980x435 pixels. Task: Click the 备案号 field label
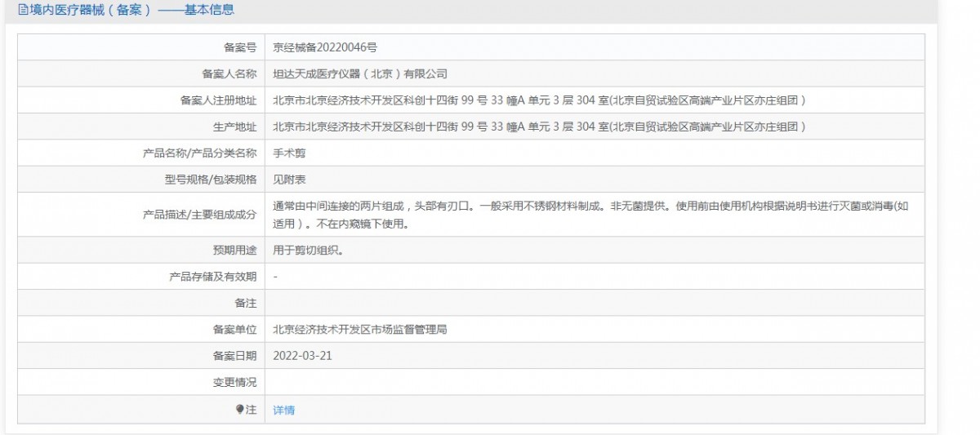[240, 47]
